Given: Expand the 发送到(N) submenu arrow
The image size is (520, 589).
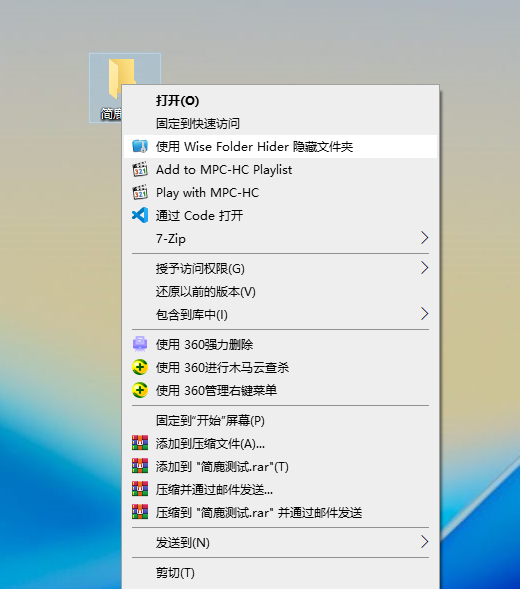Looking at the screenshot, I should click(424, 542).
